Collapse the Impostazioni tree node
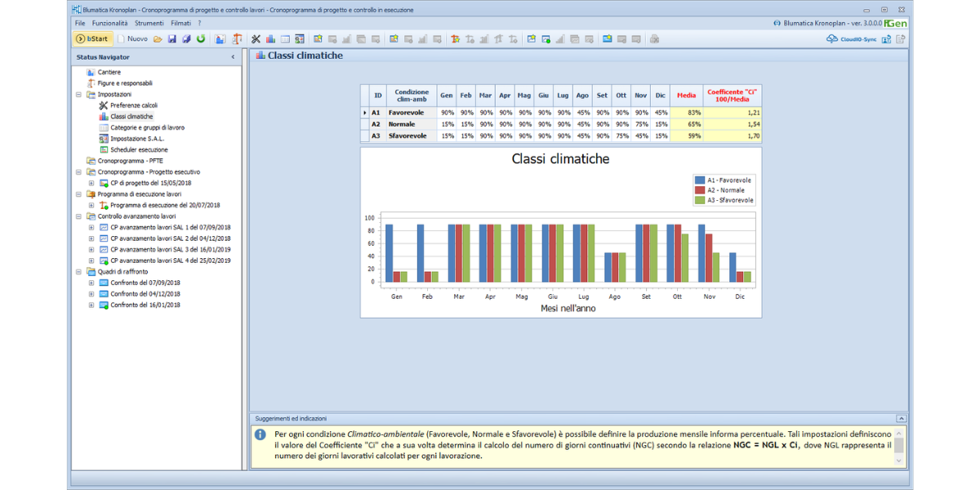The image size is (980, 490). point(79,95)
